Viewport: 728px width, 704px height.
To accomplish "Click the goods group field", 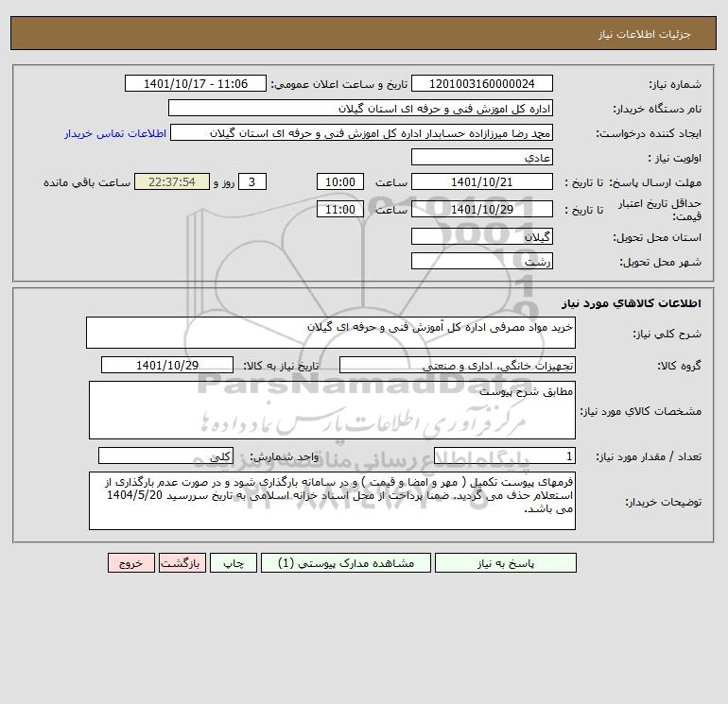I will tap(458, 365).
